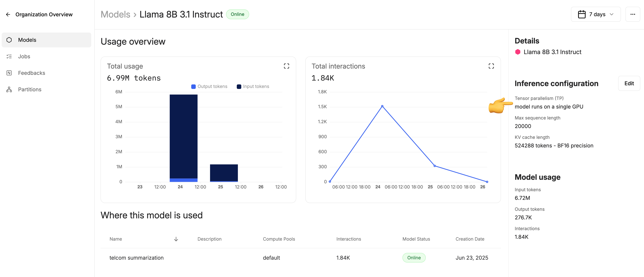Click the back arrow beside Organization Overview
Screen dimensions: 644x277
point(8,14)
